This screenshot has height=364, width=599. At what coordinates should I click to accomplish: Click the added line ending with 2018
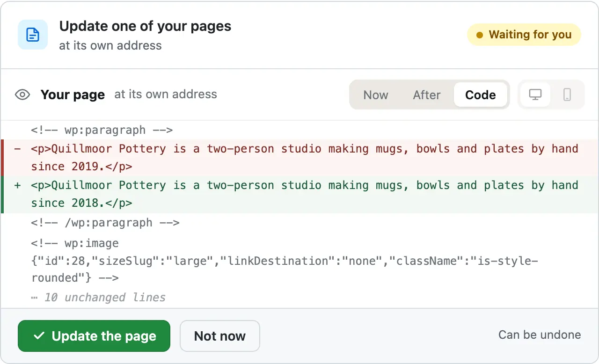pos(299,194)
